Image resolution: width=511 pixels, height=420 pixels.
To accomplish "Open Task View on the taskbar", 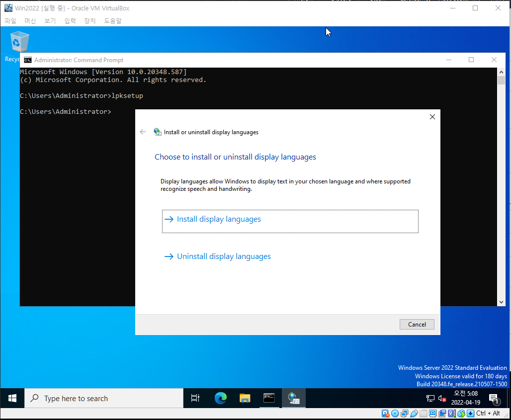I will (195, 398).
